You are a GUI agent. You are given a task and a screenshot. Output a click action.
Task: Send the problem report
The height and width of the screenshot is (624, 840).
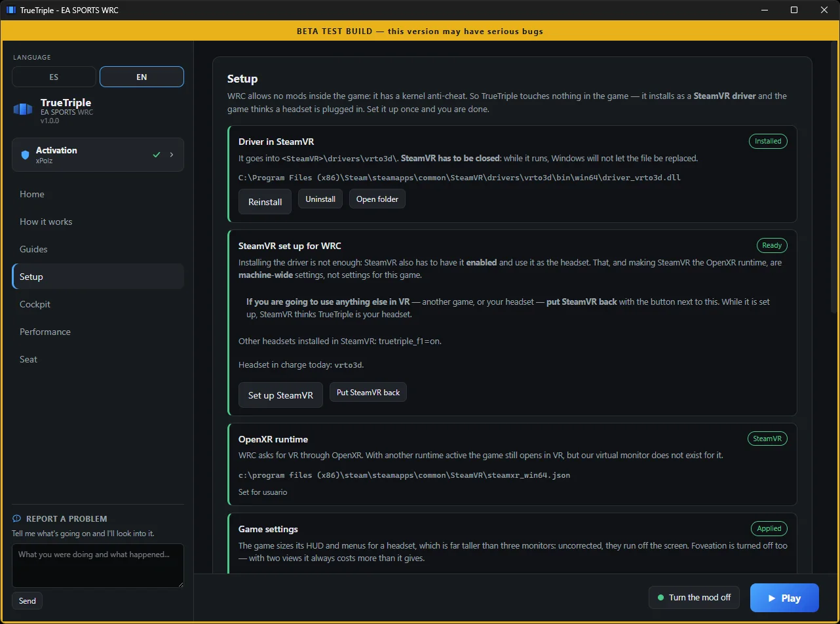[x=28, y=601]
